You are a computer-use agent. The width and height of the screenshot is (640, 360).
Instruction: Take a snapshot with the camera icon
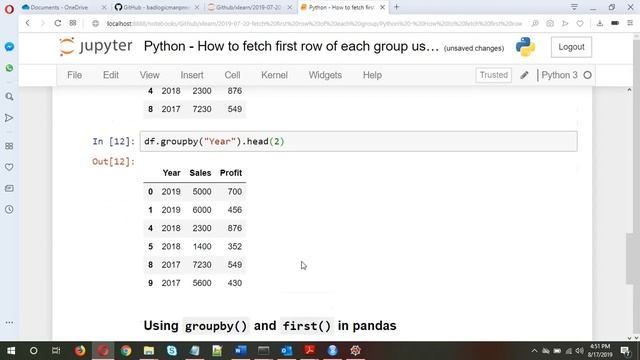(x=550, y=23)
